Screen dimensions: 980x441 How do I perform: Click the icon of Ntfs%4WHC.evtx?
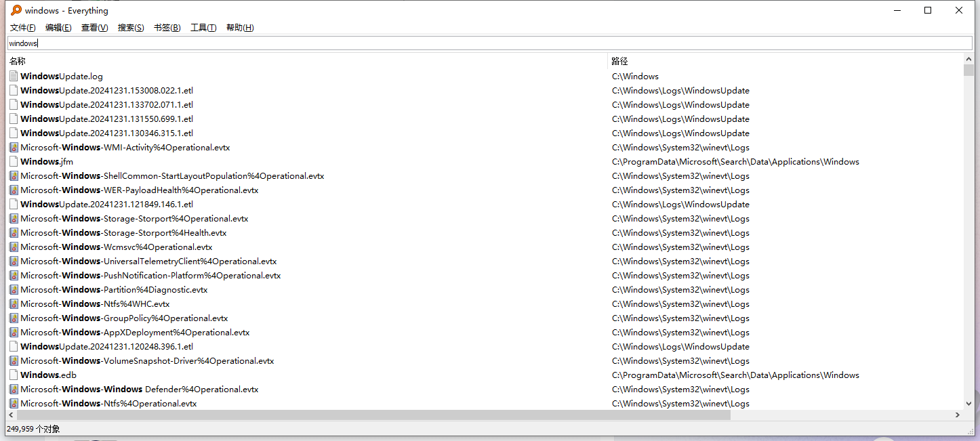[x=14, y=304]
